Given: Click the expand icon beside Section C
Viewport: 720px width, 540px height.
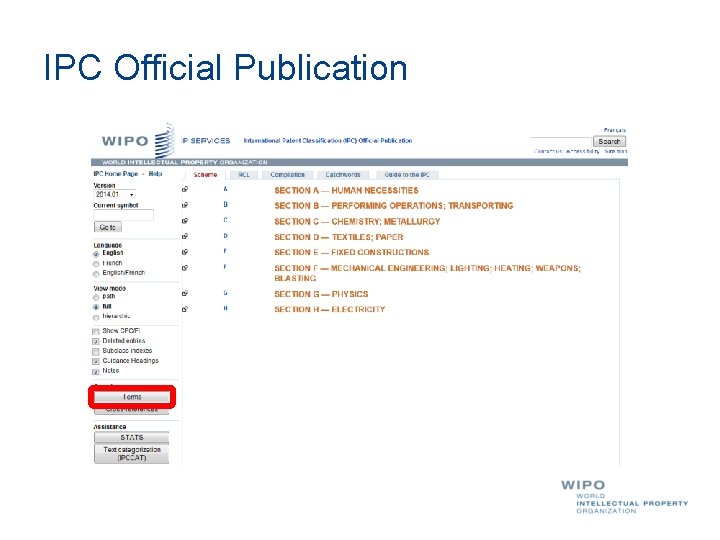Looking at the screenshot, I should (x=185, y=221).
